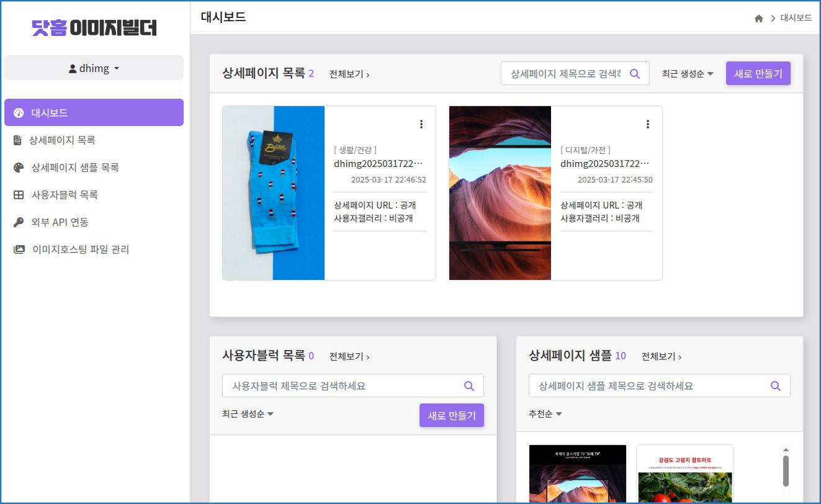This screenshot has height=504, width=821.
Task: Click the document icon beside 상세페이지 목록
Action: click(18, 140)
